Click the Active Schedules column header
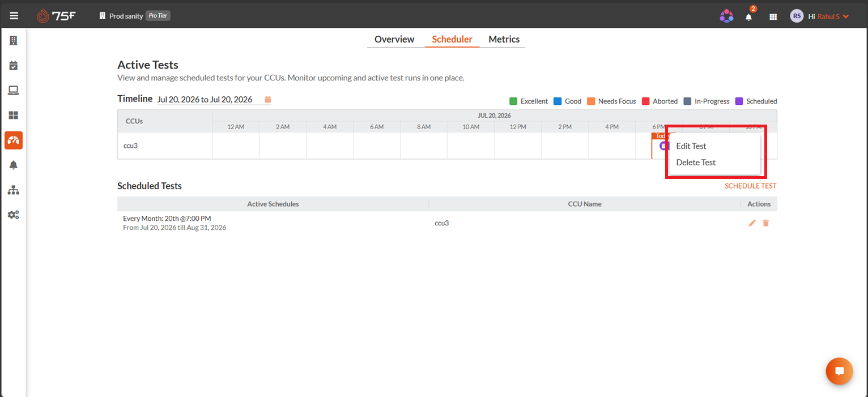 pos(273,204)
